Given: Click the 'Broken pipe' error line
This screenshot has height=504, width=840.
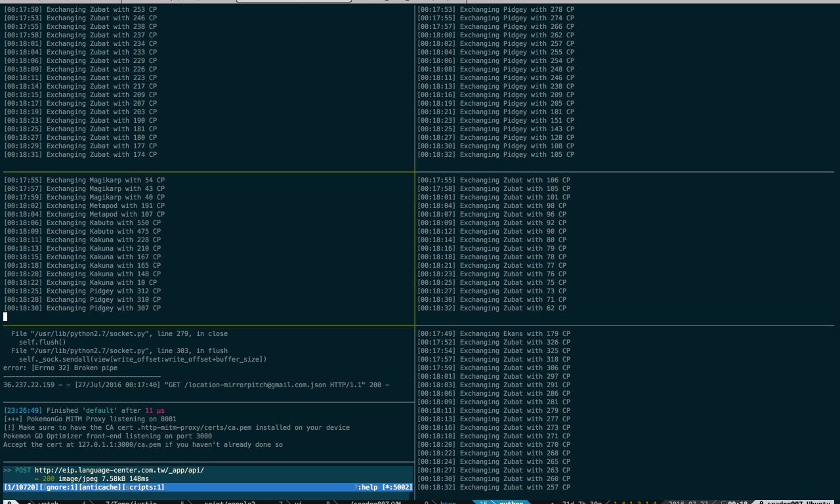Looking at the screenshot, I should tap(60, 367).
